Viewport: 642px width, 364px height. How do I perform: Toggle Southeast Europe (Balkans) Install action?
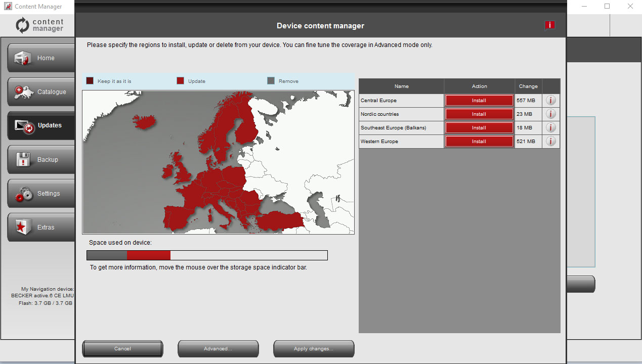tap(479, 128)
